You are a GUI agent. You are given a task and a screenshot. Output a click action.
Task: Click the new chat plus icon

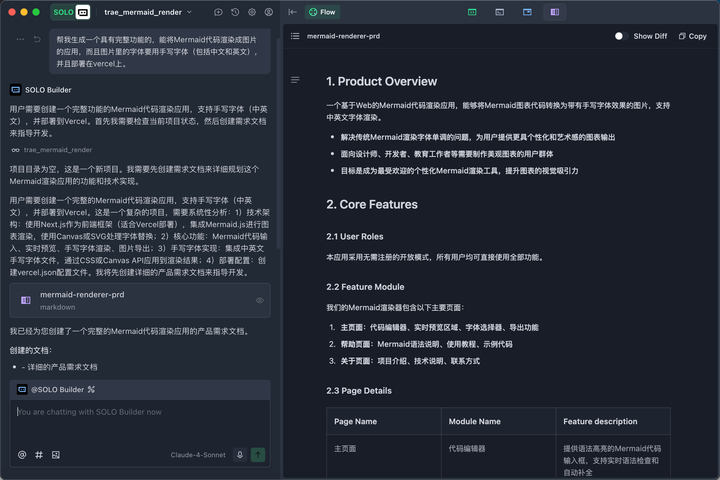click(x=218, y=12)
